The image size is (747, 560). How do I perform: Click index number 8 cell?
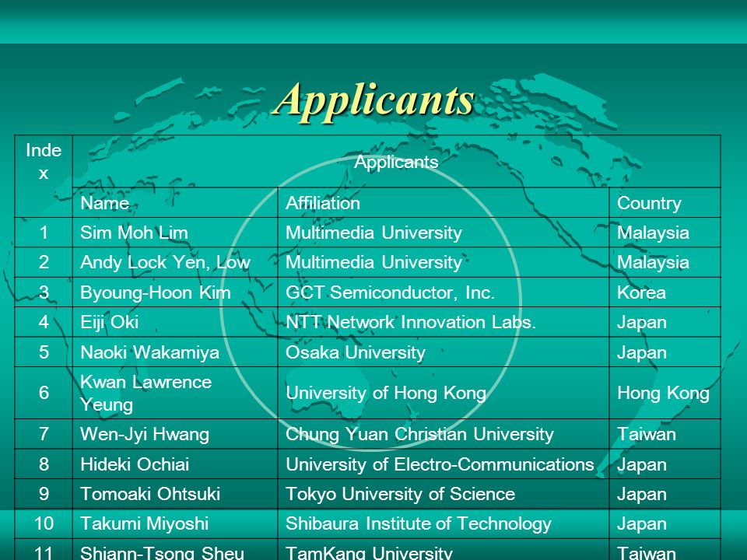(x=44, y=464)
